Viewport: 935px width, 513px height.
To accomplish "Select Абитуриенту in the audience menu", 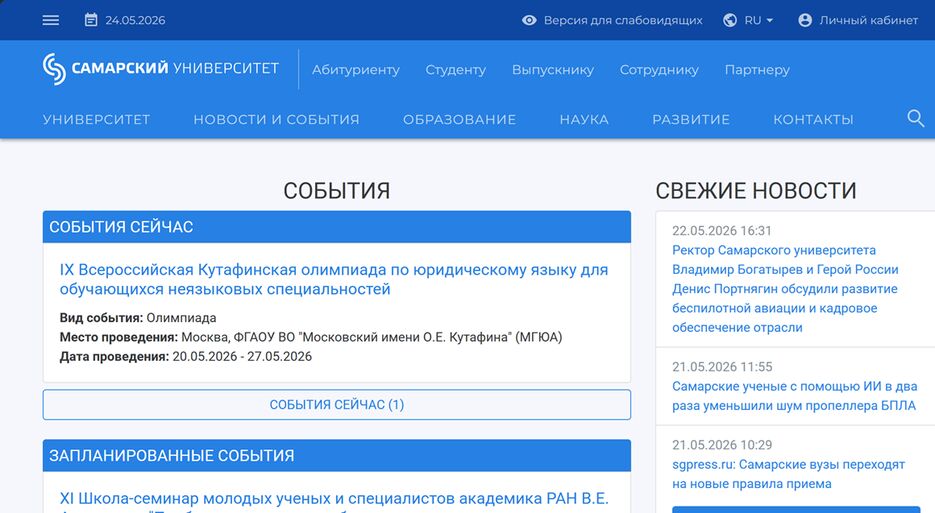I will [x=356, y=70].
